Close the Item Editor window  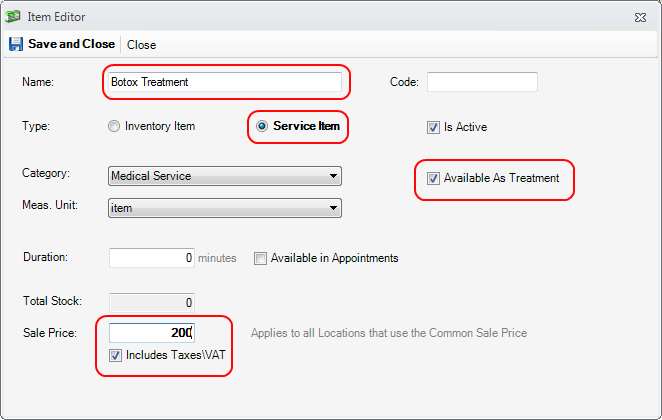tap(640, 17)
